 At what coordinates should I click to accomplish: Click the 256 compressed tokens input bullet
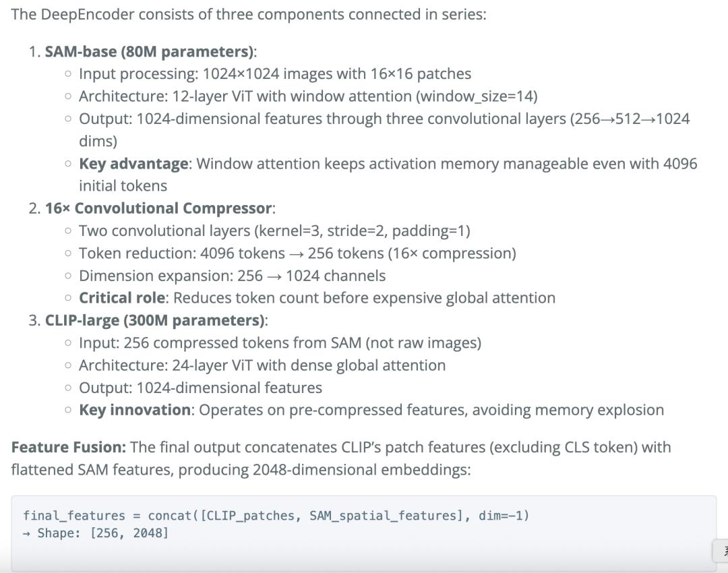point(280,342)
